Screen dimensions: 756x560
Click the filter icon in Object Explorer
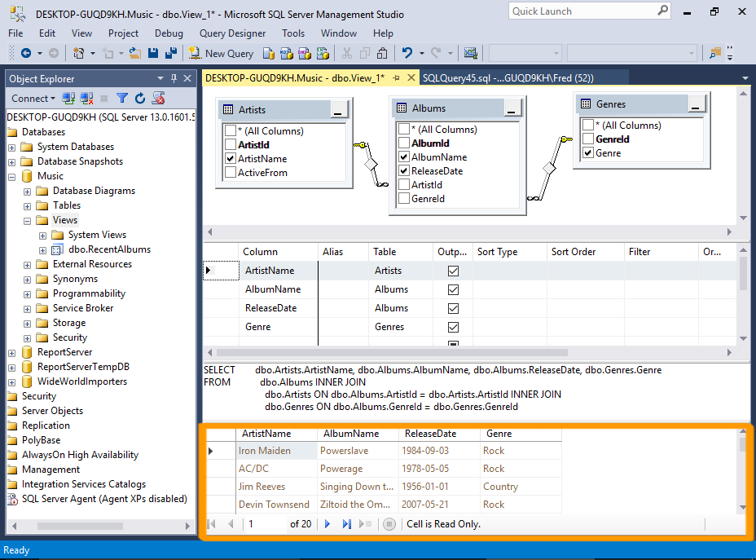coord(122,98)
